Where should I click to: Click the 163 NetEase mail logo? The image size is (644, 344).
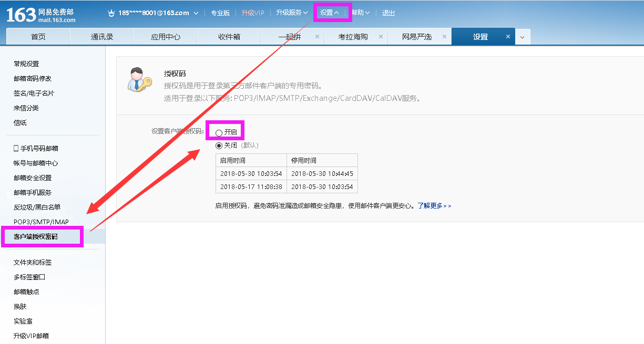(41, 15)
